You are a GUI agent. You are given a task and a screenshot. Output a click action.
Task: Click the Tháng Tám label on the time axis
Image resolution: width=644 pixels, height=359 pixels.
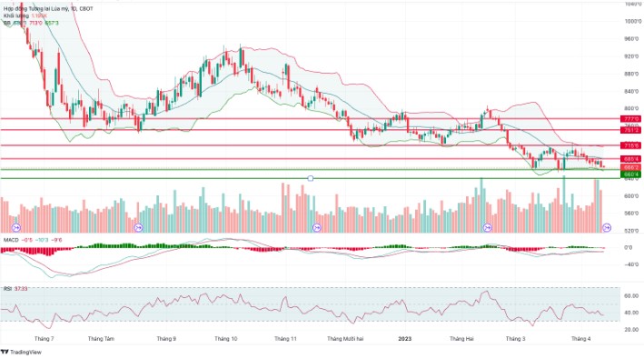click(101, 339)
